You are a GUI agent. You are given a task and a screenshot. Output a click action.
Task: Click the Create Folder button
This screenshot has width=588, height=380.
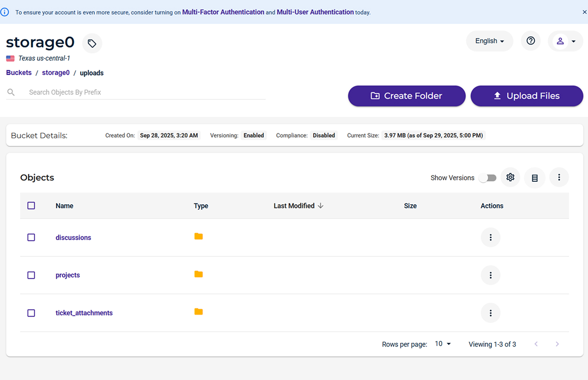(x=406, y=96)
